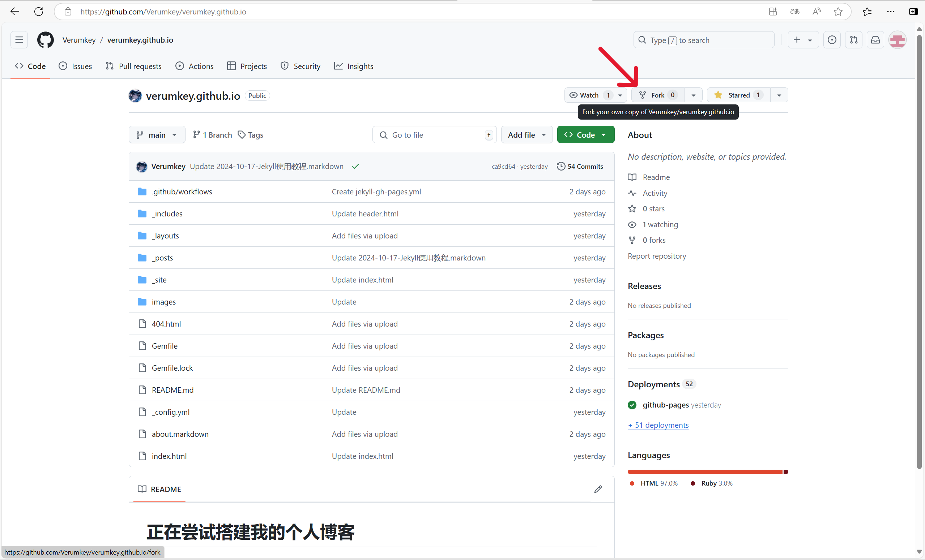This screenshot has width=925, height=560.
Task: Click the split screen icon in address bar
Action: [x=773, y=12]
